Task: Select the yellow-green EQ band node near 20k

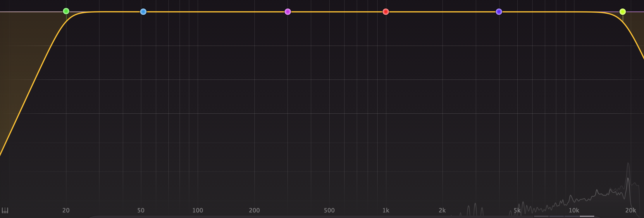Action: [623, 12]
